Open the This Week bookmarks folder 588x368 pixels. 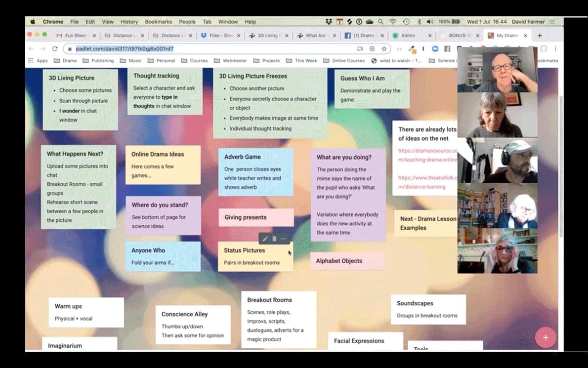click(301, 61)
